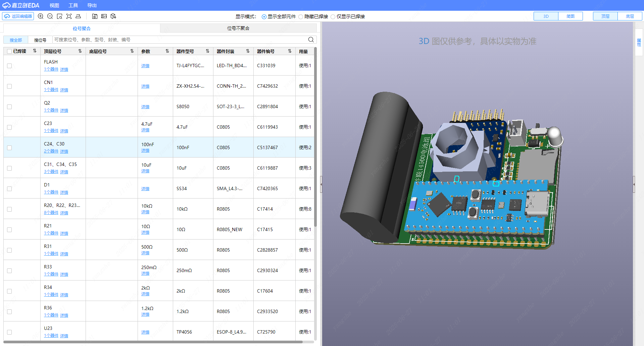Open 详情 link in D1 参数 cell
Viewport: 644px width, 346px height.
click(145, 189)
